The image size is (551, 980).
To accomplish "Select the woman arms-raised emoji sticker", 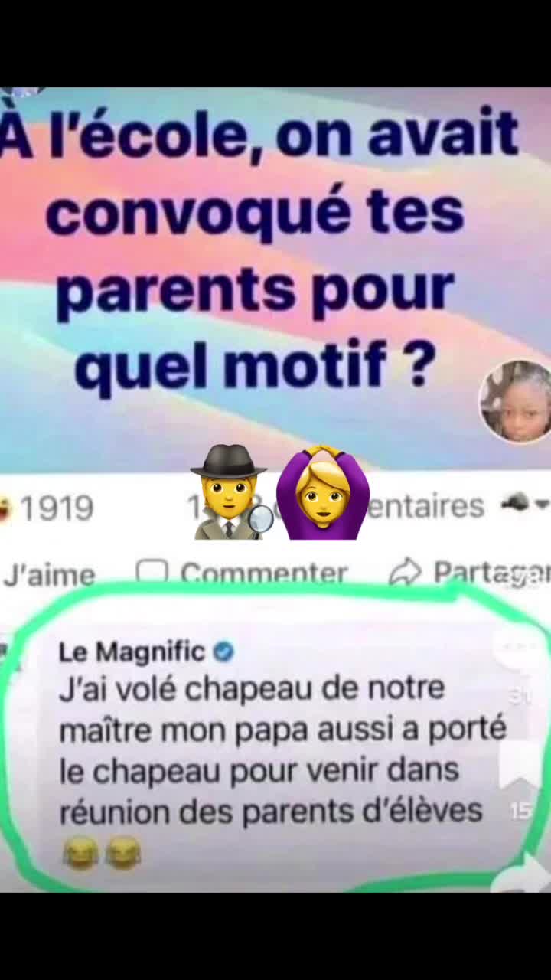I will pyautogui.click(x=323, y=492).
